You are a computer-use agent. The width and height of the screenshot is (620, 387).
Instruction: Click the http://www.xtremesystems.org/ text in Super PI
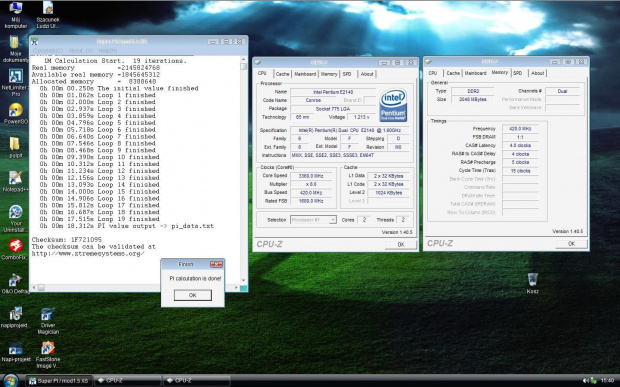click(x=88, y=254)
